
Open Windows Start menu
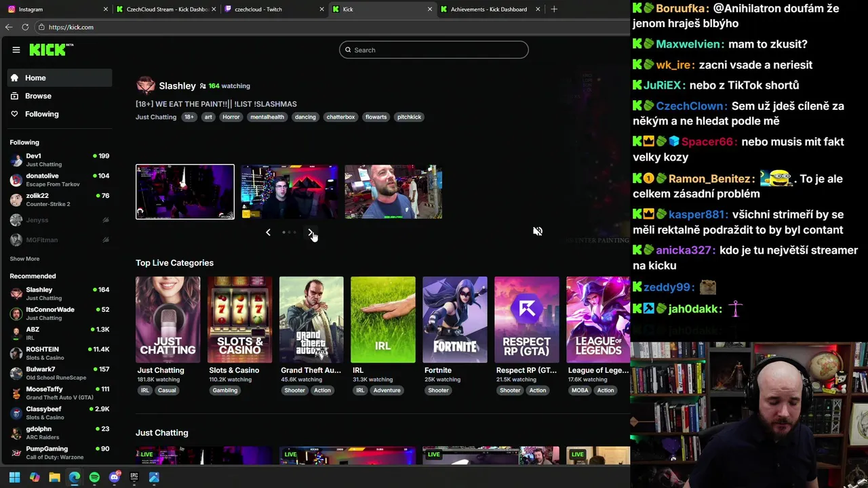14,477
